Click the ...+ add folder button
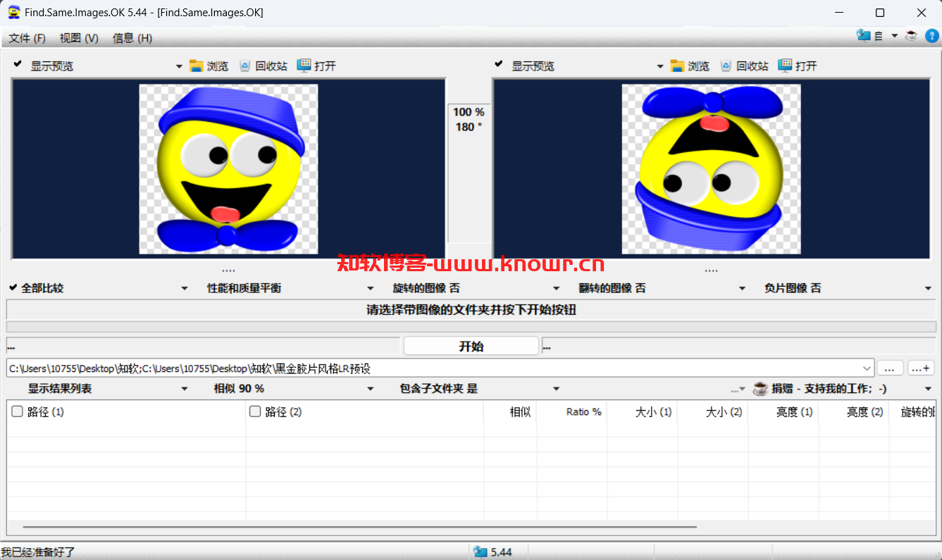Screen dimensions: 942x560 click(922, 368)
